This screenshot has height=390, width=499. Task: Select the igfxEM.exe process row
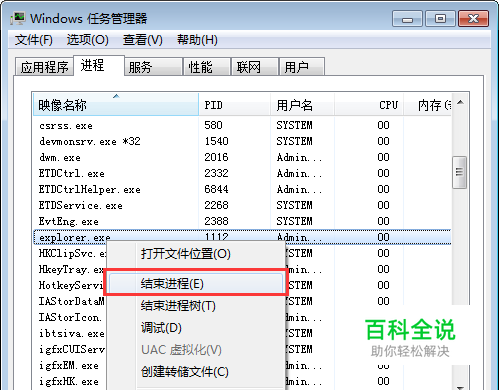69,366
